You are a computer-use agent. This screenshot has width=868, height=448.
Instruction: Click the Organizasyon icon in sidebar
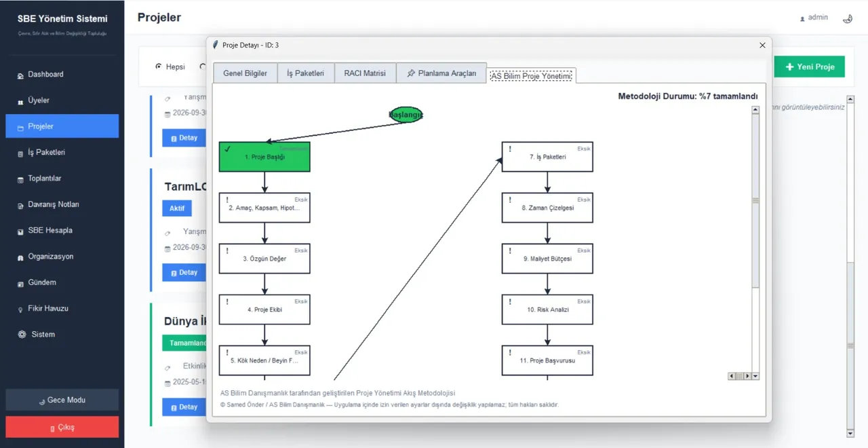coord(20,257)
